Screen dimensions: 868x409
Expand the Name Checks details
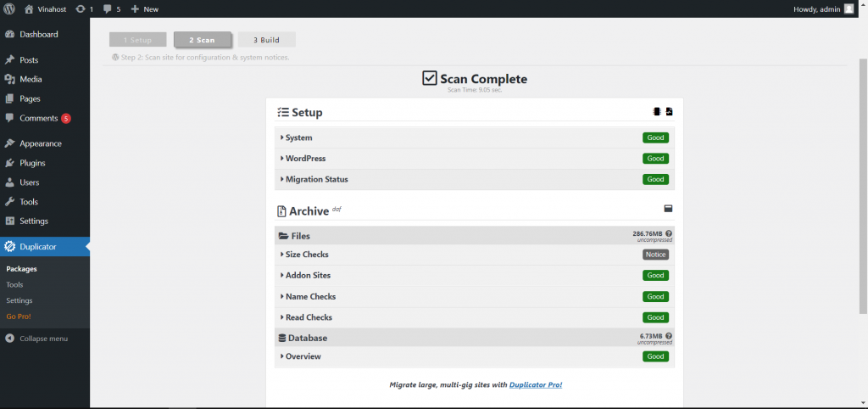tap(310, 296)
